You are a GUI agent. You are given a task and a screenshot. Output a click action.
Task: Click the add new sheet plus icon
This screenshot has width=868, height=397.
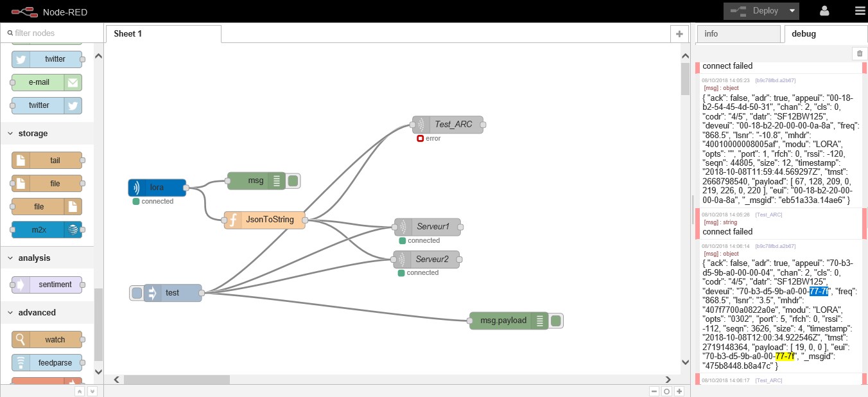tap(679, 34)
